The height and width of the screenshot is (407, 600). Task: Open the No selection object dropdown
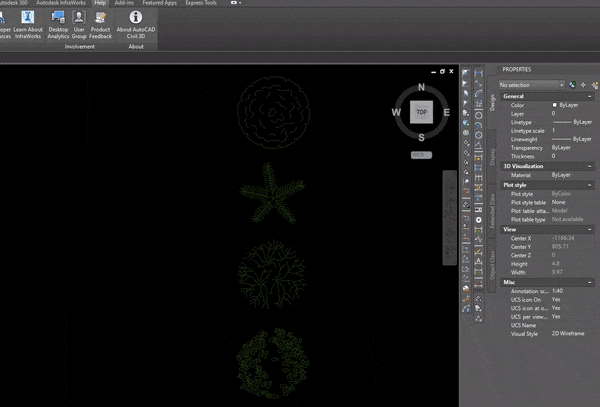[532, 85]
